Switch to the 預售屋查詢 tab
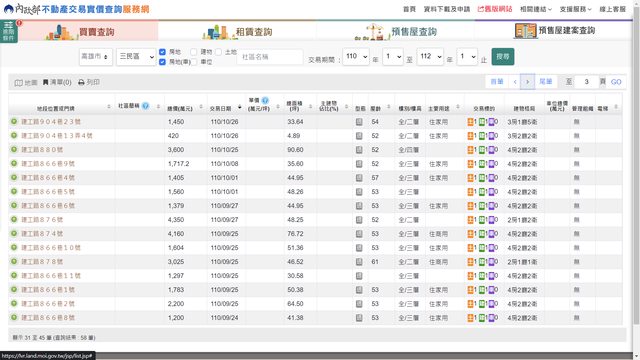Screen dimensions: 640x360 (x=396, y=31)
